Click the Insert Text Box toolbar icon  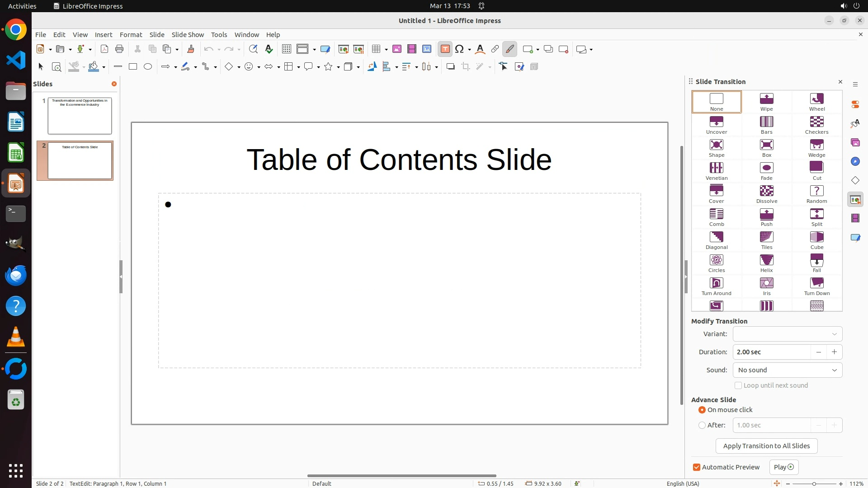(x=445, y=49)
